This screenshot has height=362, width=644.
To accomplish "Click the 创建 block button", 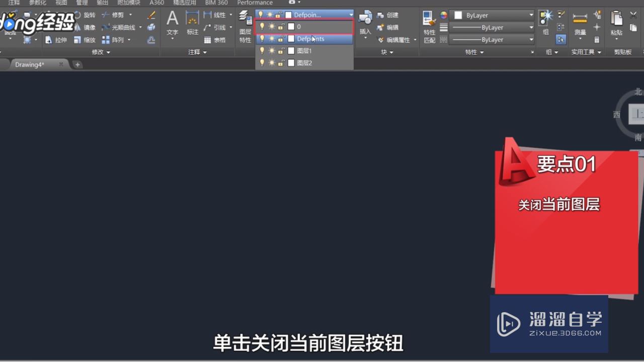I will (392, 15).
